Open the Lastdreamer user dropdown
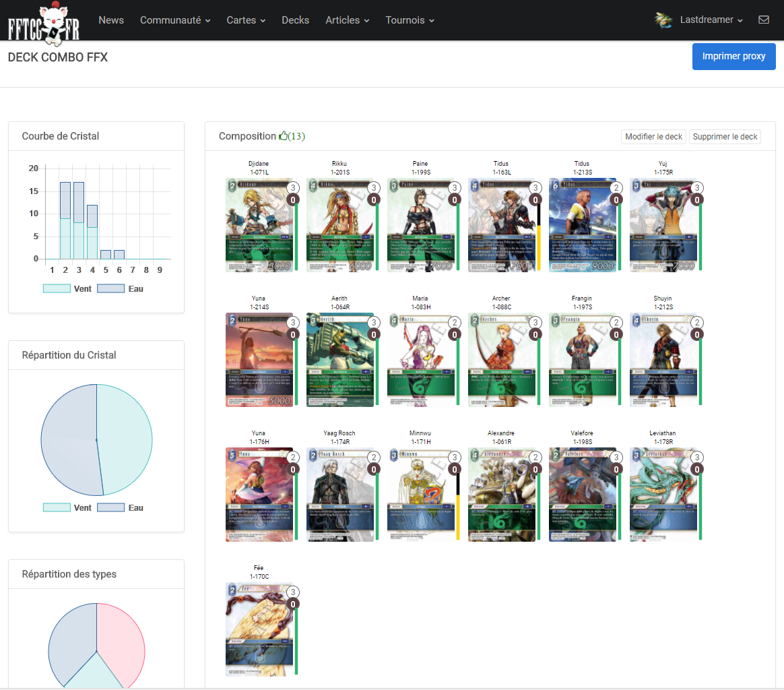Viewport: 784px width, 690px height. coord(711,20)
